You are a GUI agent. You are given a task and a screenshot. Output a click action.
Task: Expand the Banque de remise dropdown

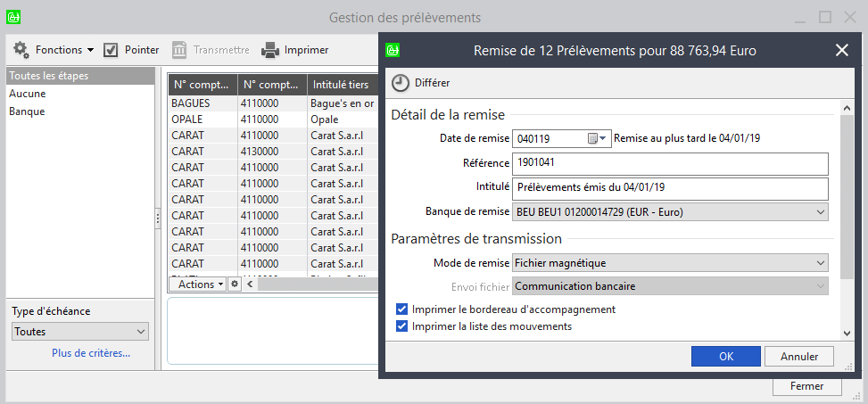point(821,212)
